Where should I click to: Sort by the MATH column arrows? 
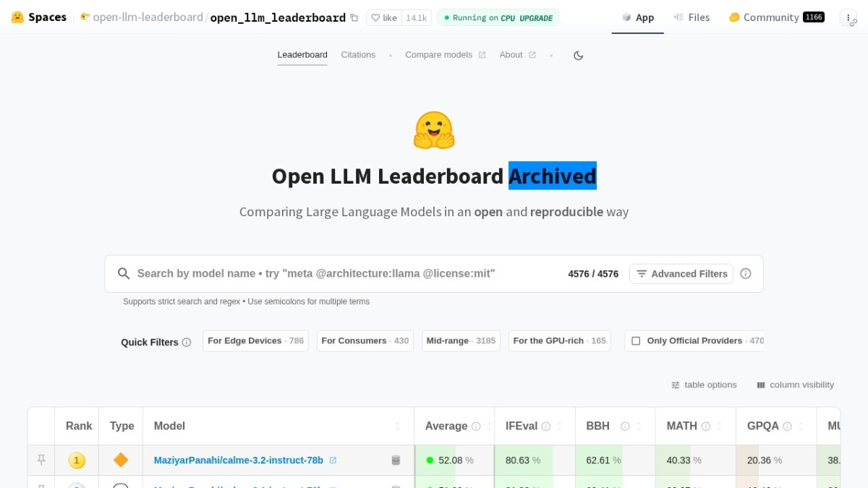point(720,427)
